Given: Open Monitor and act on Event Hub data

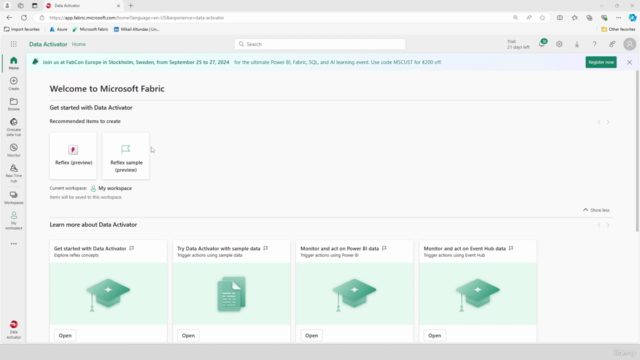Looking at the screenshot, I should (435, 336).
